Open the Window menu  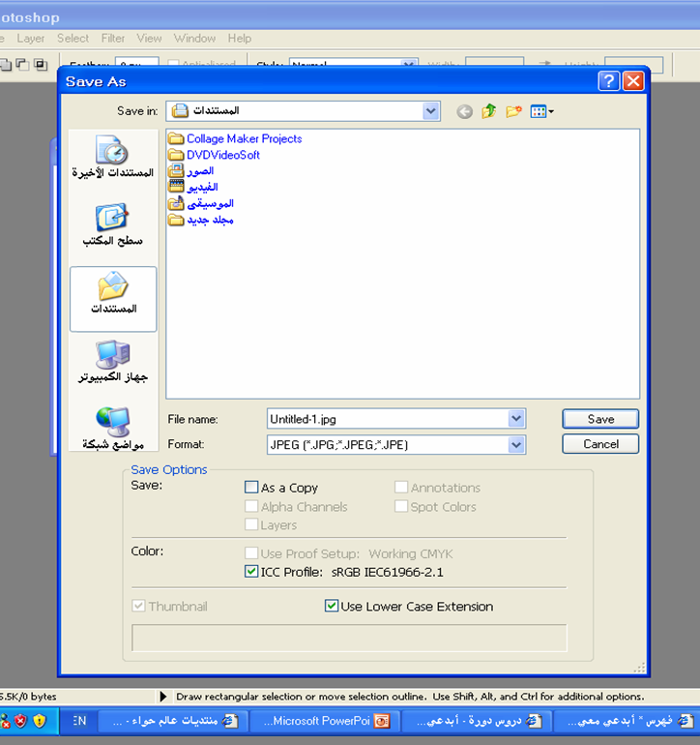194,39
